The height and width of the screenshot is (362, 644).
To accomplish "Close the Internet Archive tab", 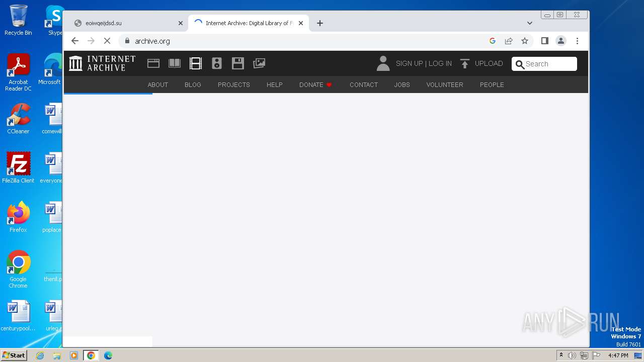I will click(x=301, y=23).
